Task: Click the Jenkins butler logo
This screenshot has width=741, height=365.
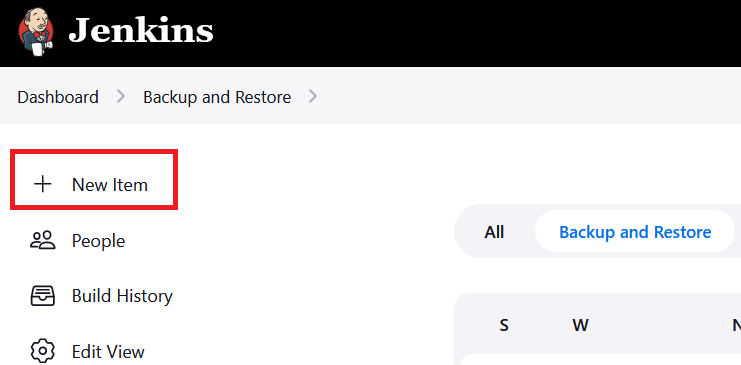Action: pyautogui.click(x=36, y=32)
